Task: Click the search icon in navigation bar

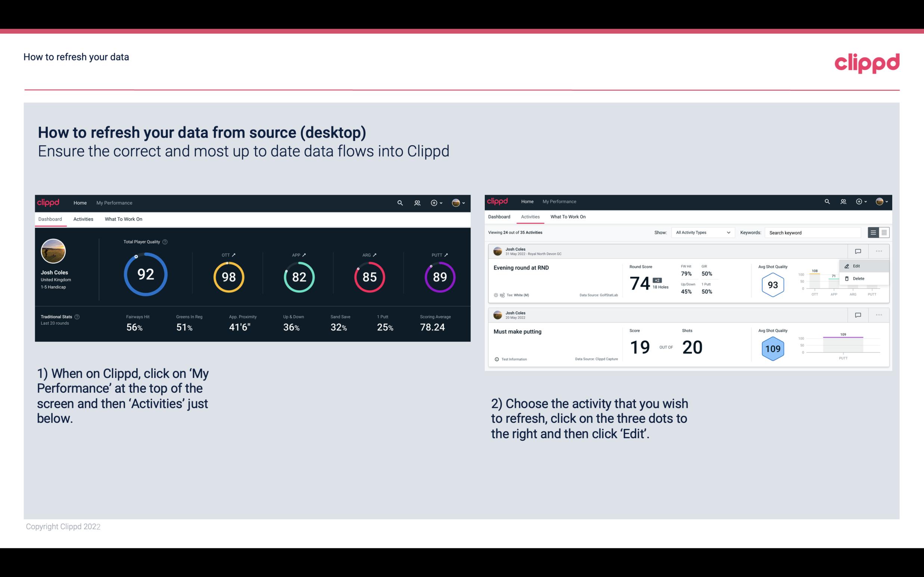Action: (399, 203)
